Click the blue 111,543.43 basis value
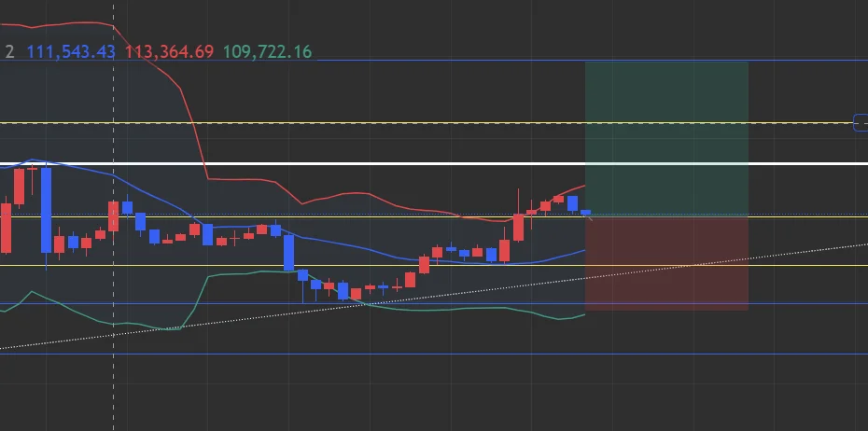Image resolution: width=868 pixels, height=431 pixels. coord(71,52)
